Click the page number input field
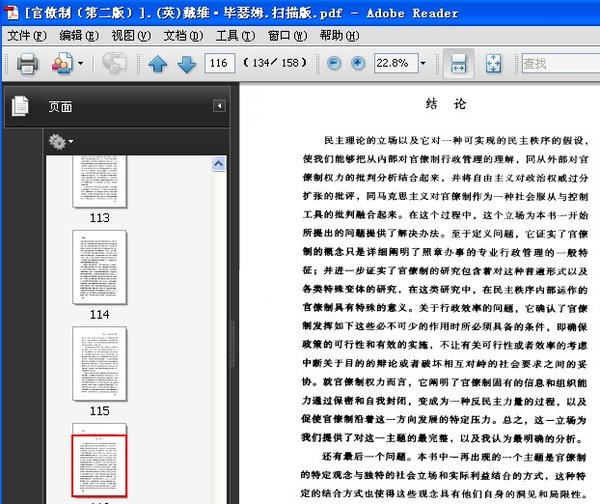 [x=219, y=64]
